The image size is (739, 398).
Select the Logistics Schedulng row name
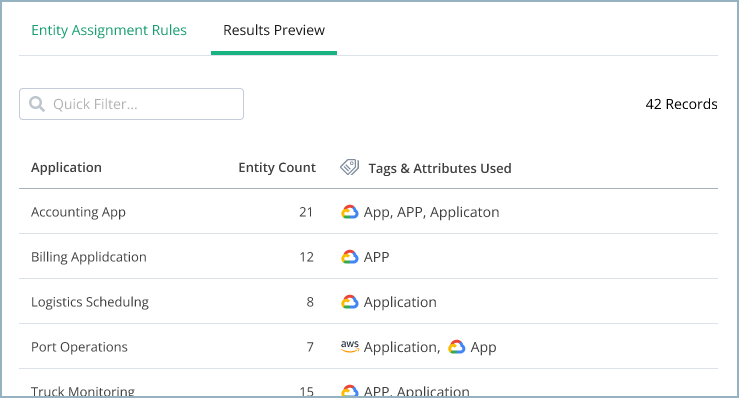90,302
